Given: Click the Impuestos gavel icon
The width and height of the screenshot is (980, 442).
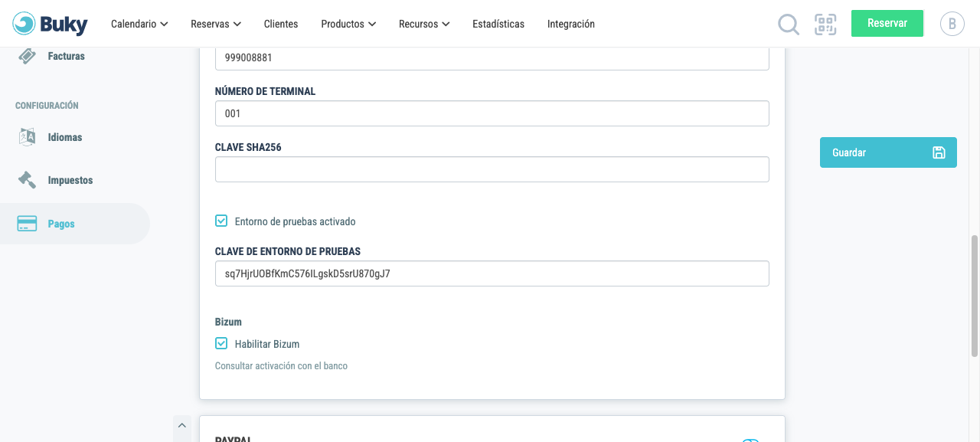Looking at the screenshot, I should 28,180.
